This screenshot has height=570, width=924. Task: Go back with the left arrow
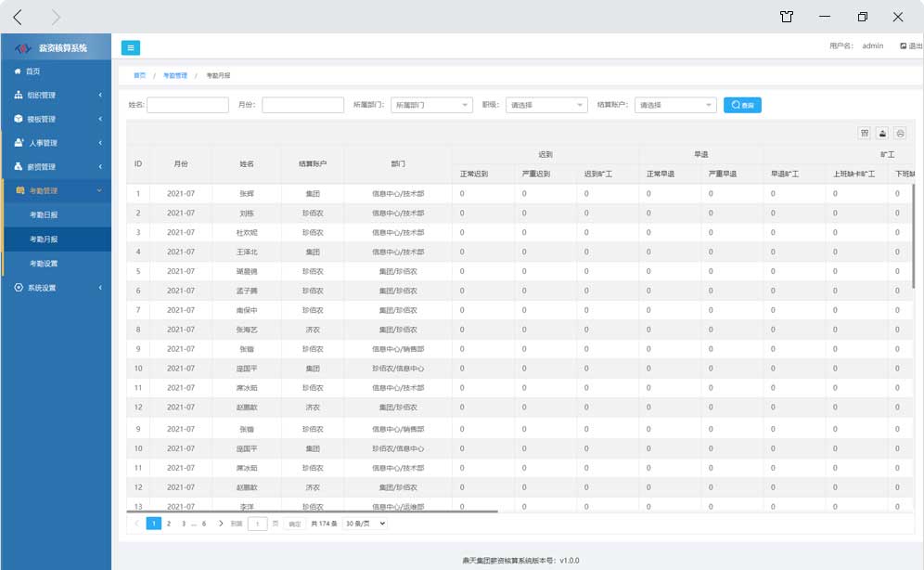tap(18, 17)
